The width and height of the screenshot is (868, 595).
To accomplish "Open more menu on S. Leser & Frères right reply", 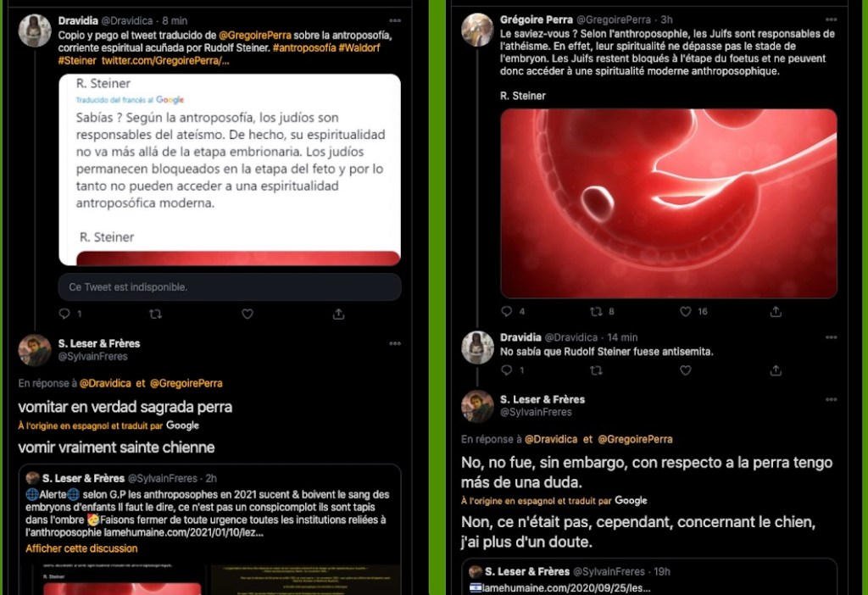I will click(x=831, y=399).
